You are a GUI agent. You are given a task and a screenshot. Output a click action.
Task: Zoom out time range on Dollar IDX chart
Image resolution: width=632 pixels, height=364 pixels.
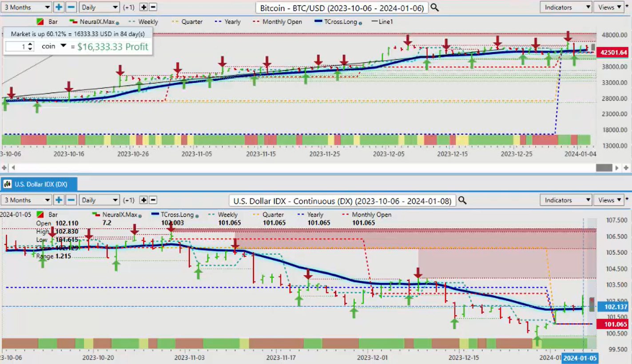(x=71, y=200)
